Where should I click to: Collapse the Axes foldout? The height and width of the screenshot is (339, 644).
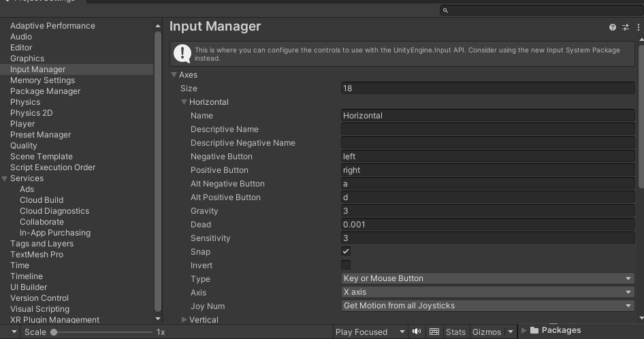[174, 75]
